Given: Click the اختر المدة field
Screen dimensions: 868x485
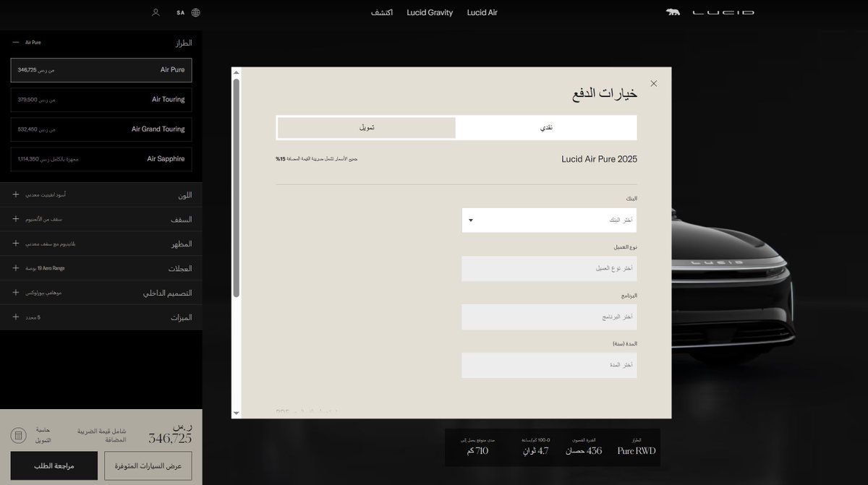Looking at the screenshot, I should tap(549, 365).
